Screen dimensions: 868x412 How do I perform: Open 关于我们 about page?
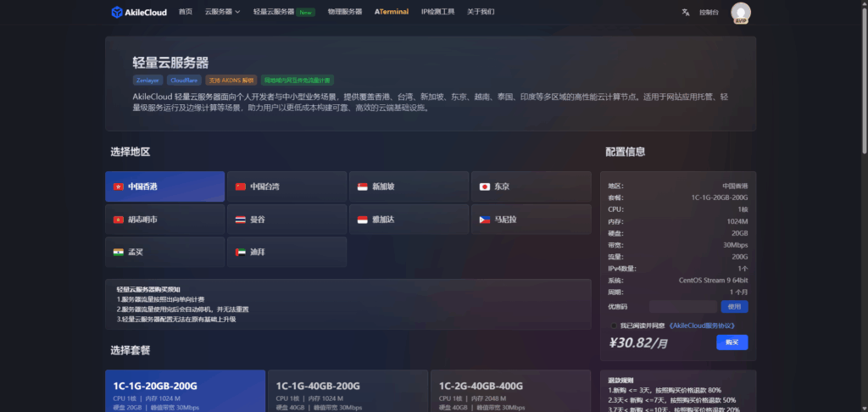pyautogui.click(x=481, y=12)
